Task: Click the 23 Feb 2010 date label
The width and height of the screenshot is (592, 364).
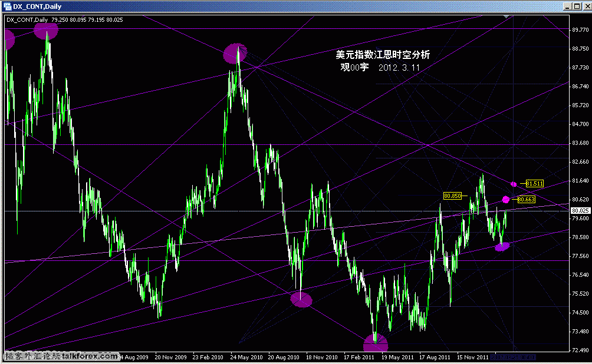Action: click(208, 357)
